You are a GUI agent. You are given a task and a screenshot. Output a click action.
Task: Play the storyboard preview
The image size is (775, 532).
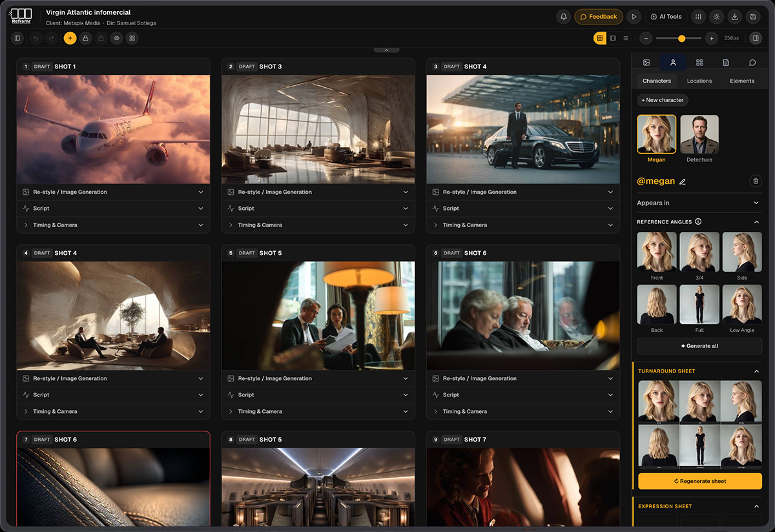(x=634, y=17)
